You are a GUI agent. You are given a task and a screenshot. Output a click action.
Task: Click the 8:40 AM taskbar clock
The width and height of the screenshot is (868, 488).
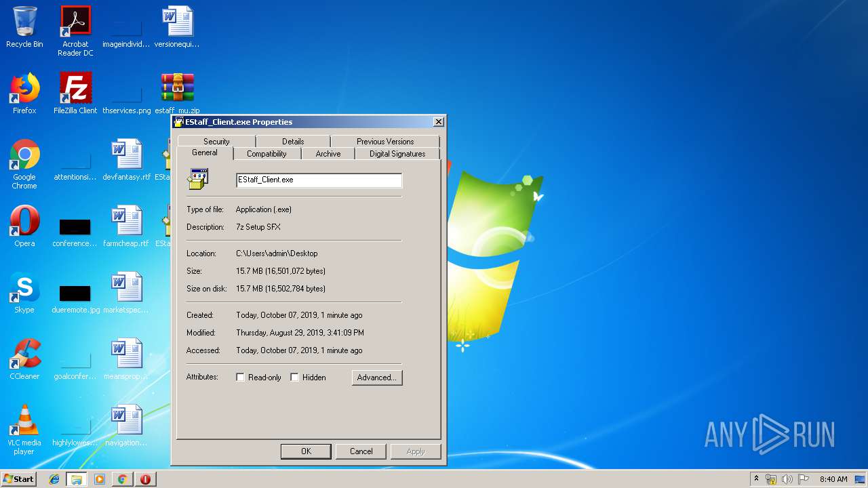click(x=833, y=479)
